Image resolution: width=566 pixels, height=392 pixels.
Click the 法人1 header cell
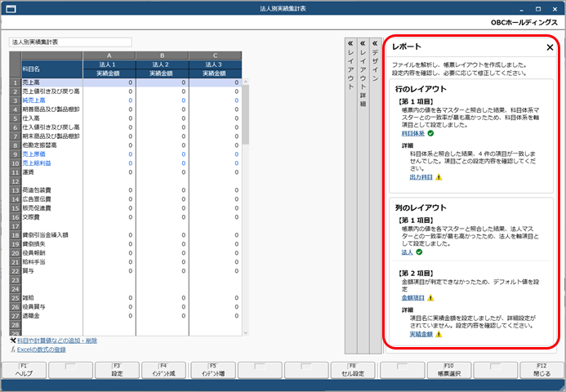(x=109, y=65)
